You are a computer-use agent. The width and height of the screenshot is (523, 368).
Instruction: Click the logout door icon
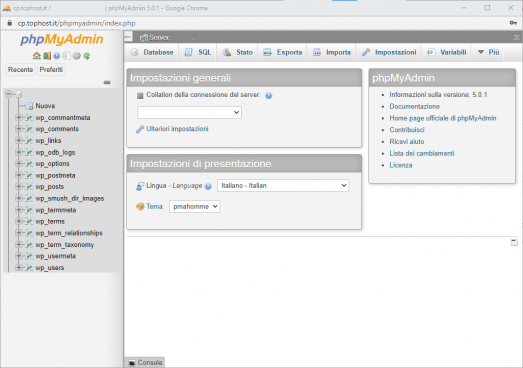coord(47,56)
